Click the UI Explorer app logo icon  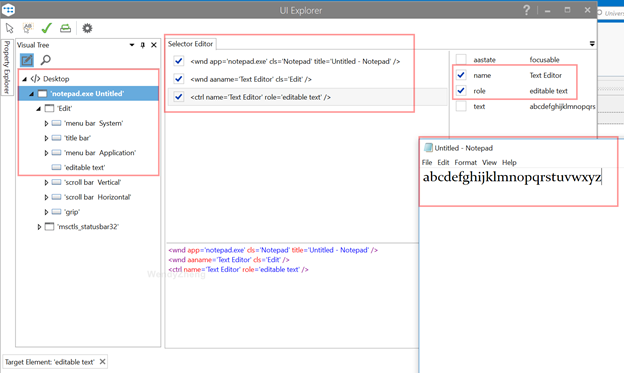pos(8,10)
